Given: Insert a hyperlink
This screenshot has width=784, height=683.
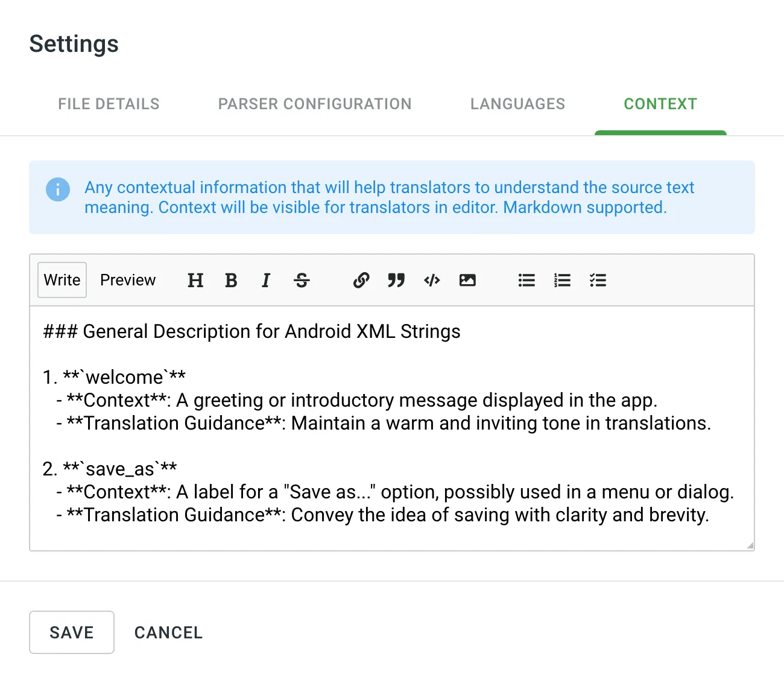Looking at the screenshot, I should click(361, 280).
